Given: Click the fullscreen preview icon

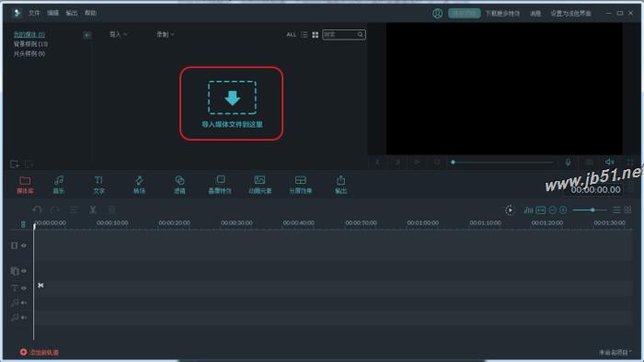Looking at the screenshot, I should pos(630,163).
